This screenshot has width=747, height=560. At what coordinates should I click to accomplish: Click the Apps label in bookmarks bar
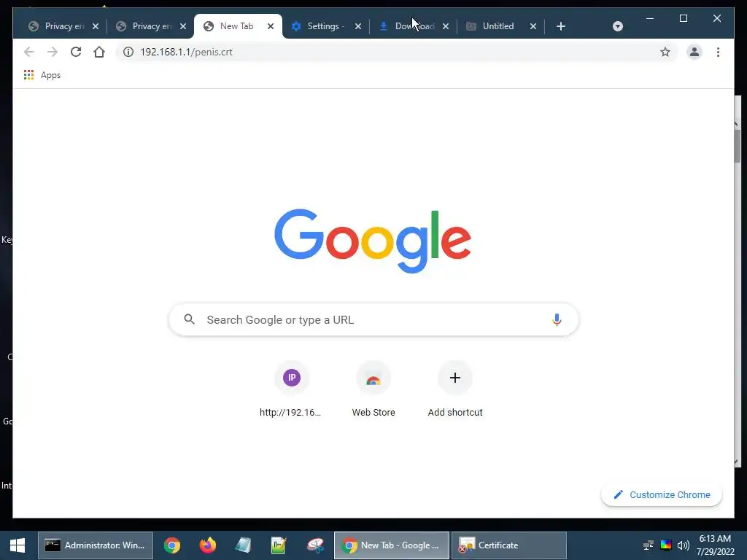[x=50, y=75]
